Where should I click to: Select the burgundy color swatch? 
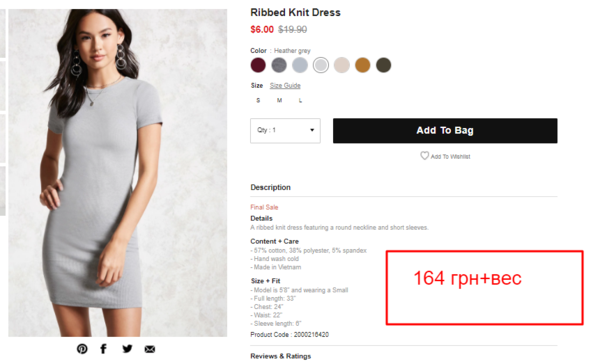(258, 65)
